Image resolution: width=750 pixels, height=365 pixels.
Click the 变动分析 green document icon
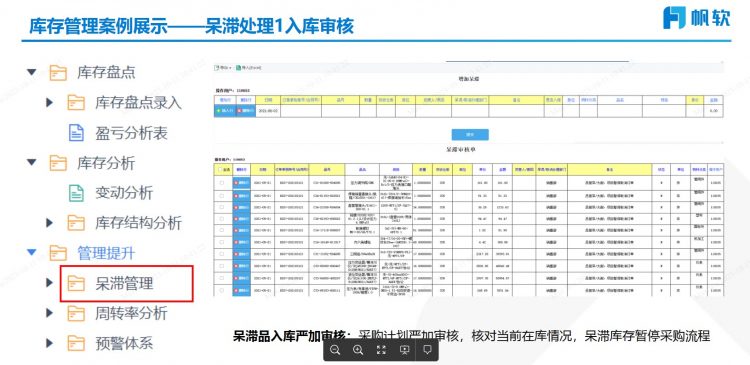point(77,193)
